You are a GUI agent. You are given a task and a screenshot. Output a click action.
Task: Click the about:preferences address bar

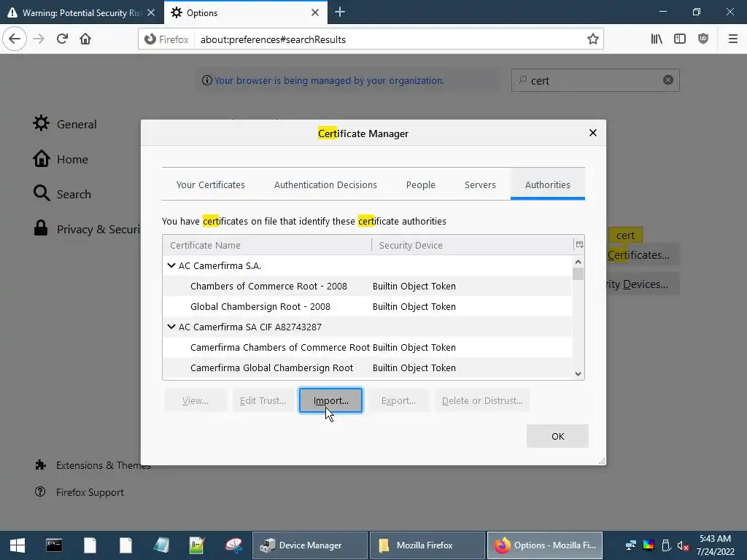pos(390,39)
